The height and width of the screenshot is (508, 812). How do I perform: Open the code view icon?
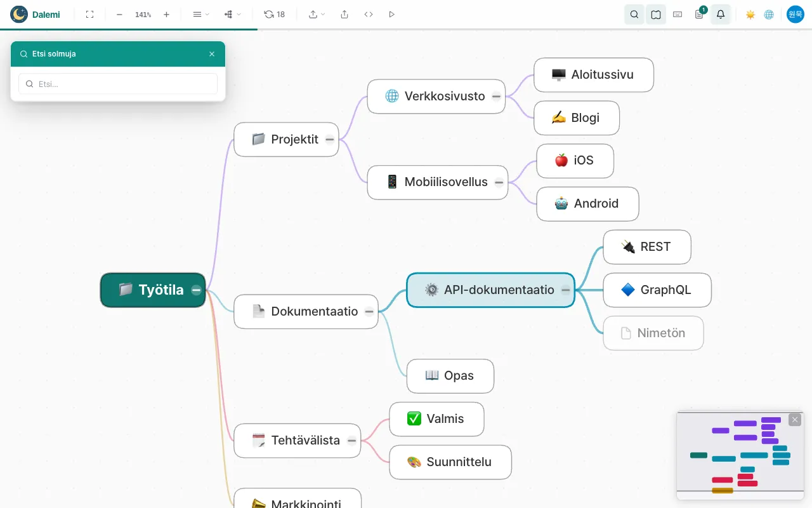pos(369,15)
